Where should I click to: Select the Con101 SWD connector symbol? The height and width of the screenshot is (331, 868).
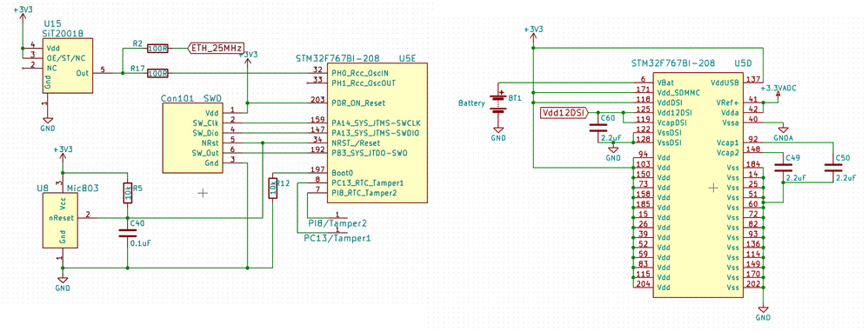coord(192,137)
